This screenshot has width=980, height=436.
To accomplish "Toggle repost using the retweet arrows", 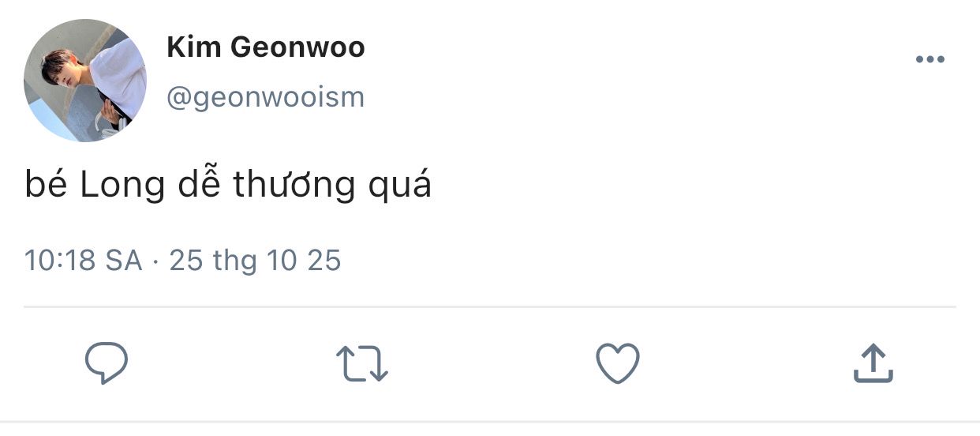I will [362, 364].
